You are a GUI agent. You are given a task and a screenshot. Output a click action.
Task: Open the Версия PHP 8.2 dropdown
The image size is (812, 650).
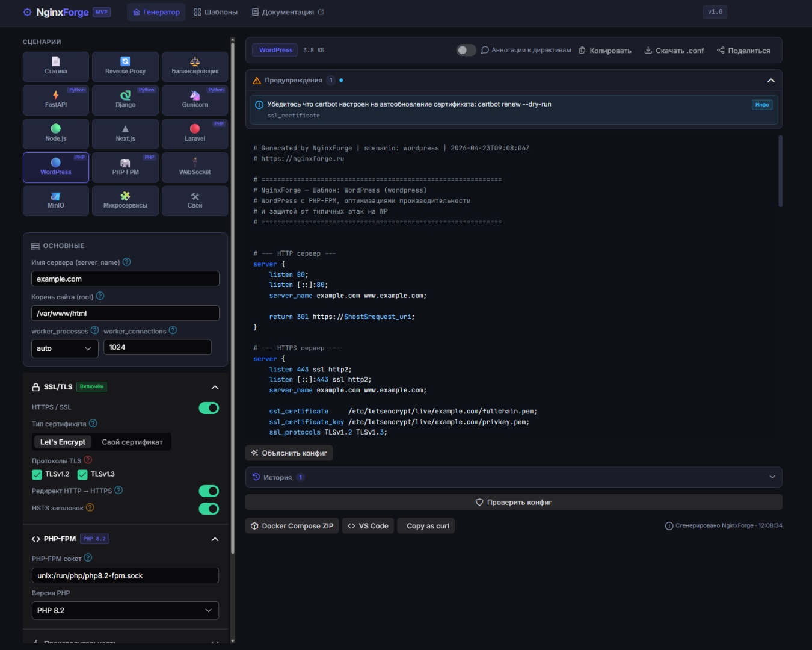[x=125, y=610]
